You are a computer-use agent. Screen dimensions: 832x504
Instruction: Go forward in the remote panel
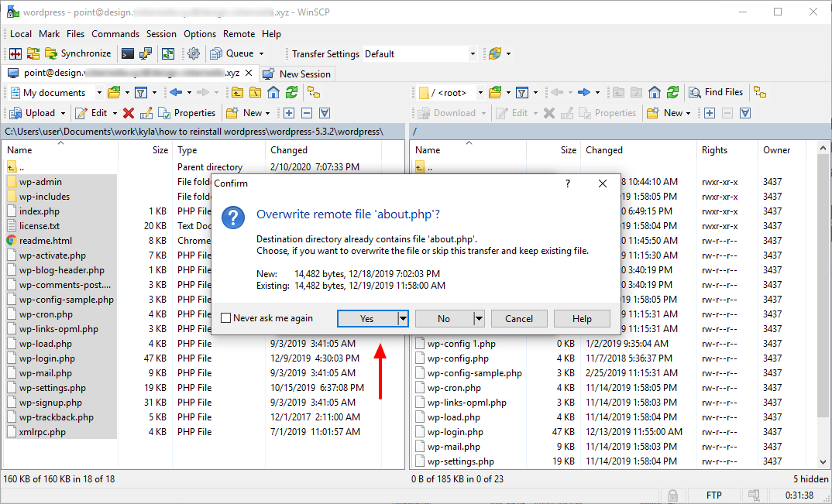584,93
